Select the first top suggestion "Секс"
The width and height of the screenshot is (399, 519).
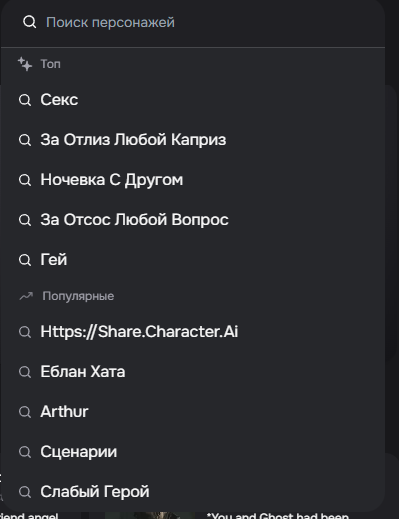click(x=193, y=100)
